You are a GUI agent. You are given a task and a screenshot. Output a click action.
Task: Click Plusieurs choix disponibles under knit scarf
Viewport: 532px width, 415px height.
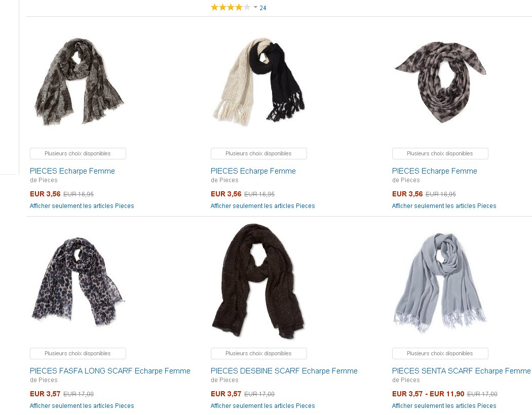coord(258,153)
